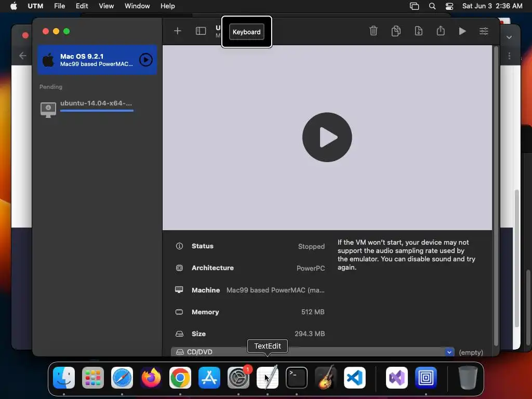The width and height of the screenshot is (532, 399).
Task: Click the Status row showing Stopped
Action: click(250, 246)
